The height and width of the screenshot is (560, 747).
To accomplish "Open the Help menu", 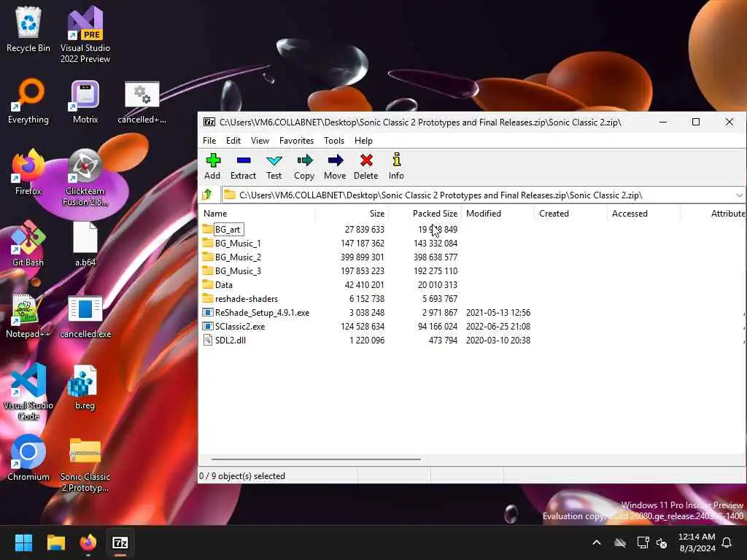I will click(363, 141).
